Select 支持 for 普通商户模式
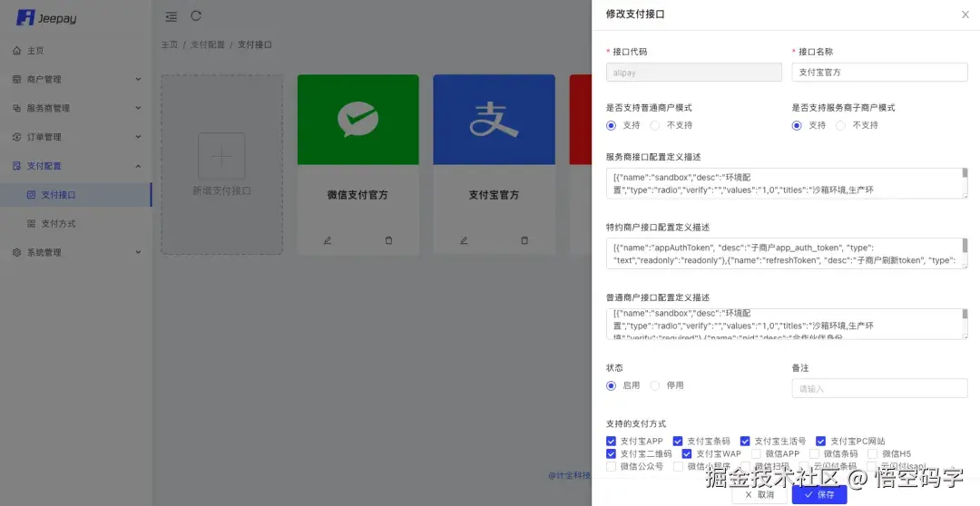This screenshot has height=506, width=980. 612,125
